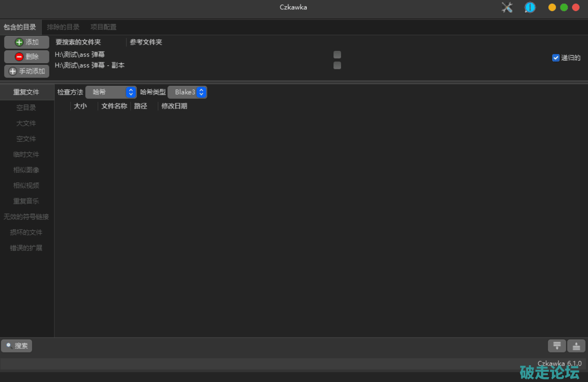Start scan with the 搜索 magnifier button
588x382 pixels.
tap(17, 346)
